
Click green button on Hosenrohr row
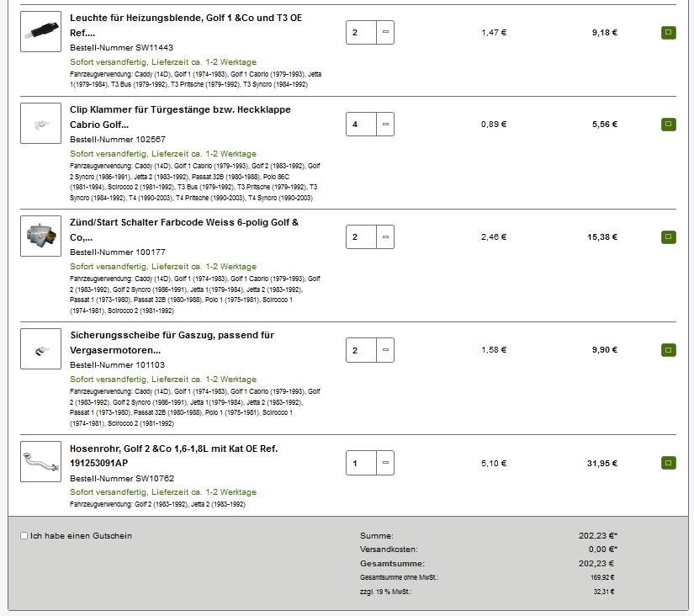[669, 463]
